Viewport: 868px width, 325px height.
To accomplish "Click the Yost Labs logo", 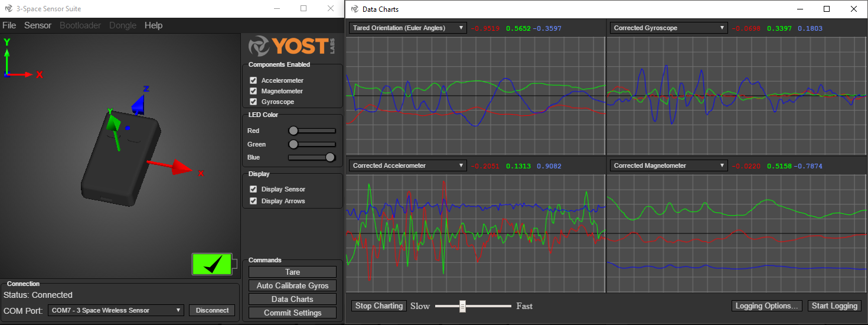I will 292,46.
